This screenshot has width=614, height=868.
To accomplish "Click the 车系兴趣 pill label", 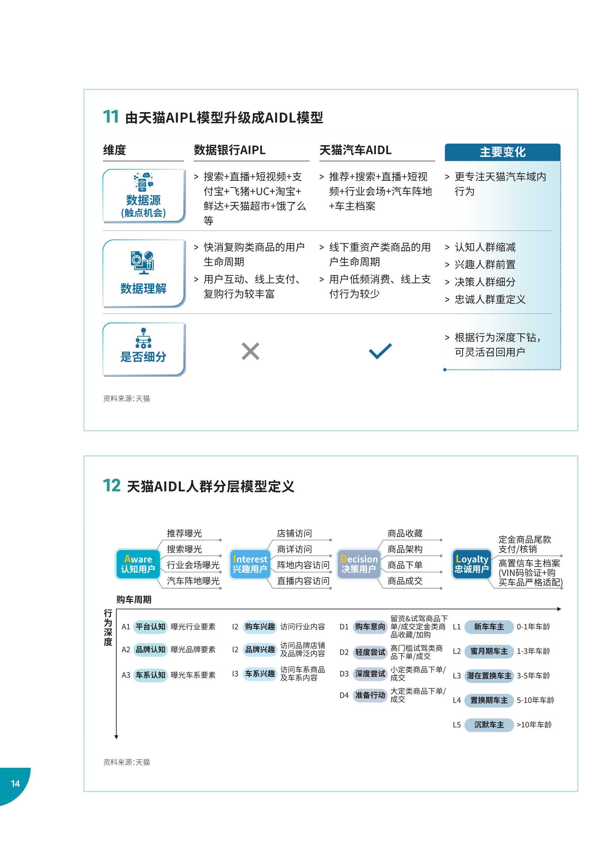I will (x=260, y=673).
